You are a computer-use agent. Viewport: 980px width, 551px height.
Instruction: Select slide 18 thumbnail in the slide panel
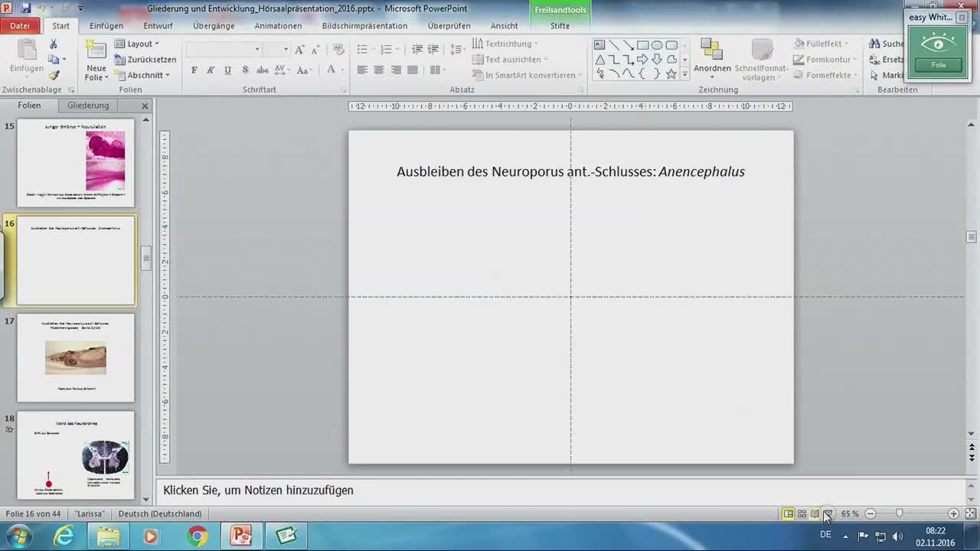75,455
